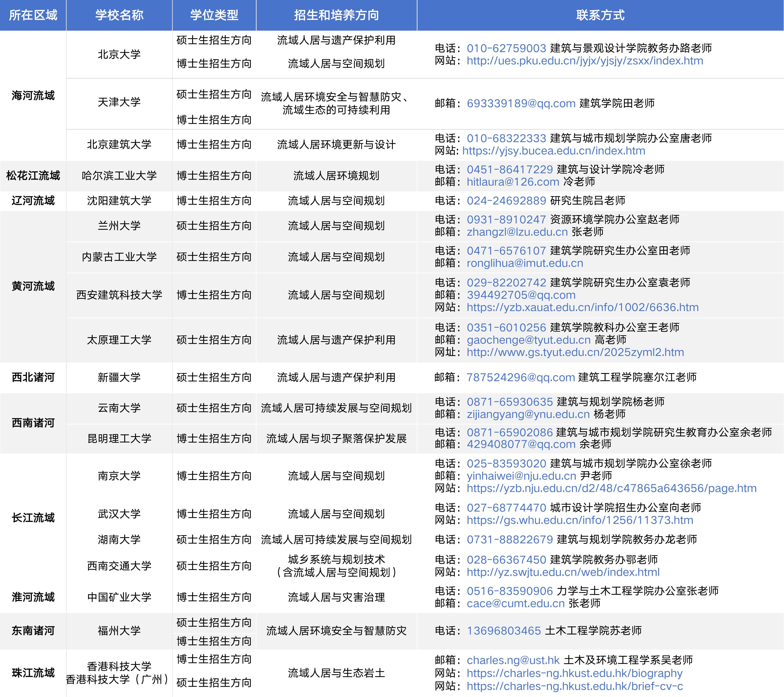Click the 联系方式 column header
This screenshot has height=697, width=784.
(600, 15)
